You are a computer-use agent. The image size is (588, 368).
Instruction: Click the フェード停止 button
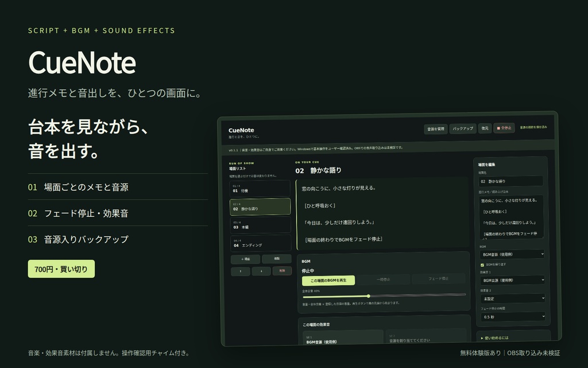pyautogui.click(x=438, y=279)
